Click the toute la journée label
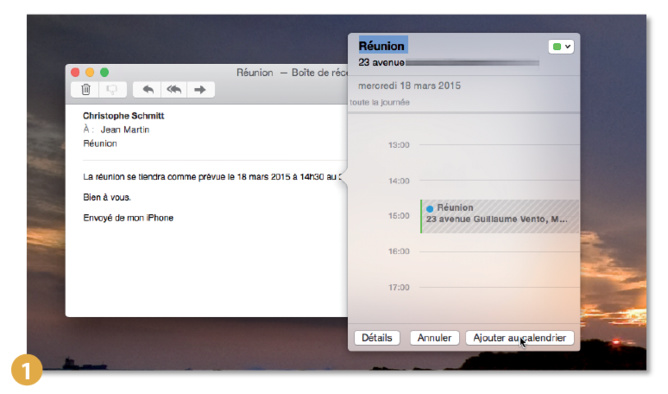This screenshot has height=394, width=668. tap(379, 102)
